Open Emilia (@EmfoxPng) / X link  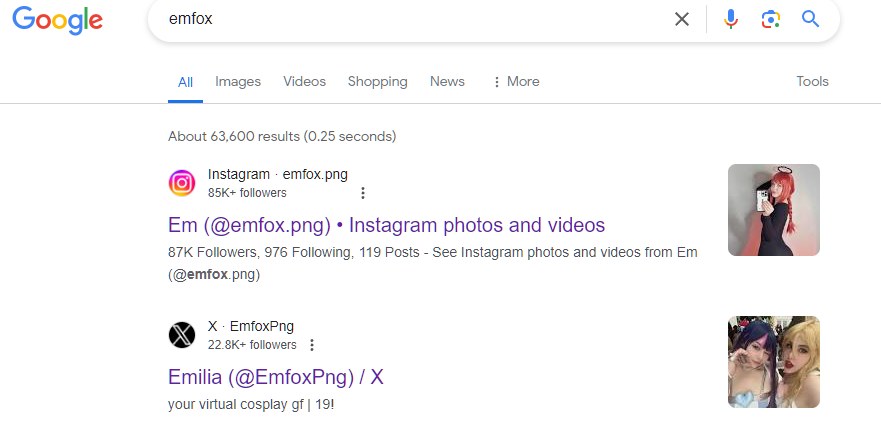coord(276,377)
